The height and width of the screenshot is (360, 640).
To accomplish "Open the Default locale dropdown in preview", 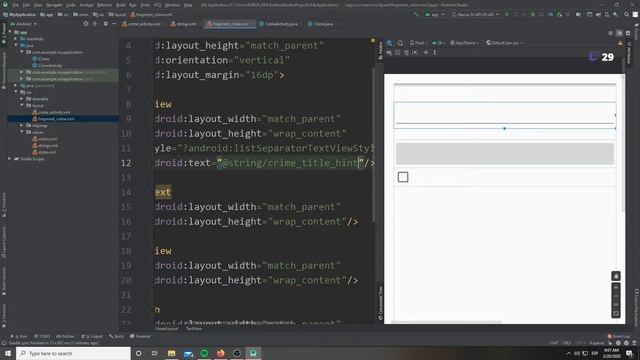I will click(x=504, y=43).
